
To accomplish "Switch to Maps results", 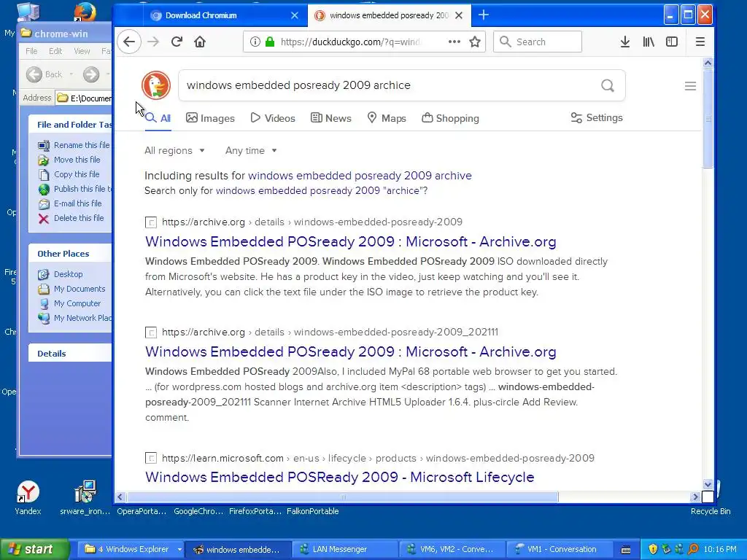I will (x=387, y=118).
